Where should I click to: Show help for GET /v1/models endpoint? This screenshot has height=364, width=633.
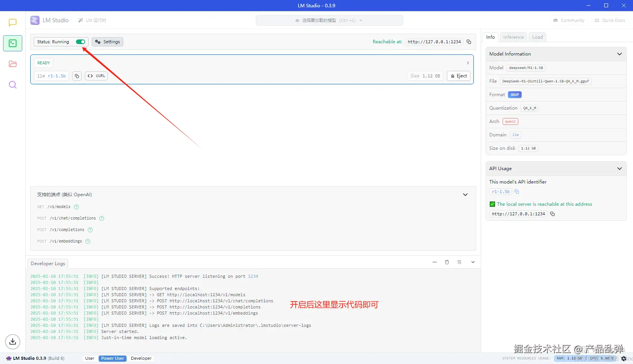tap(76, 207)
